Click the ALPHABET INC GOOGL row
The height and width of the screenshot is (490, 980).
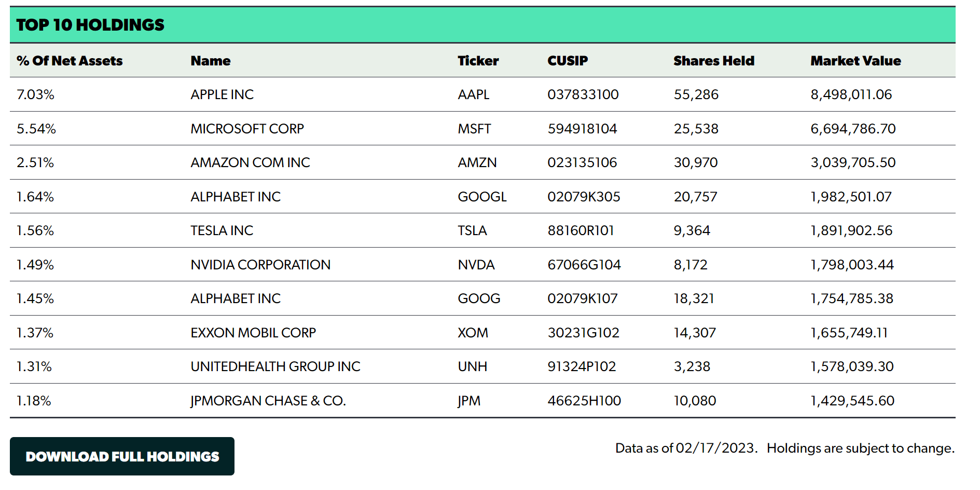tap(236, 197)
